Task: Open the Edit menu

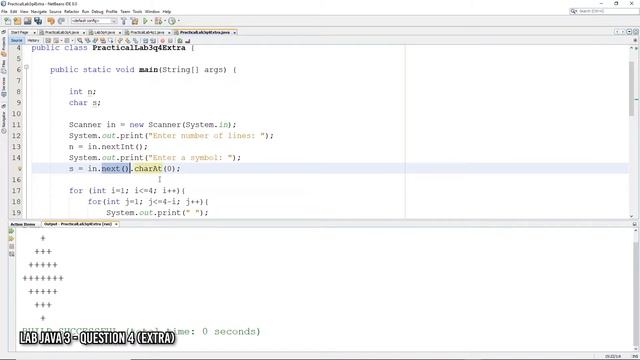Action: pyautogui.click(x=13, y=11)
